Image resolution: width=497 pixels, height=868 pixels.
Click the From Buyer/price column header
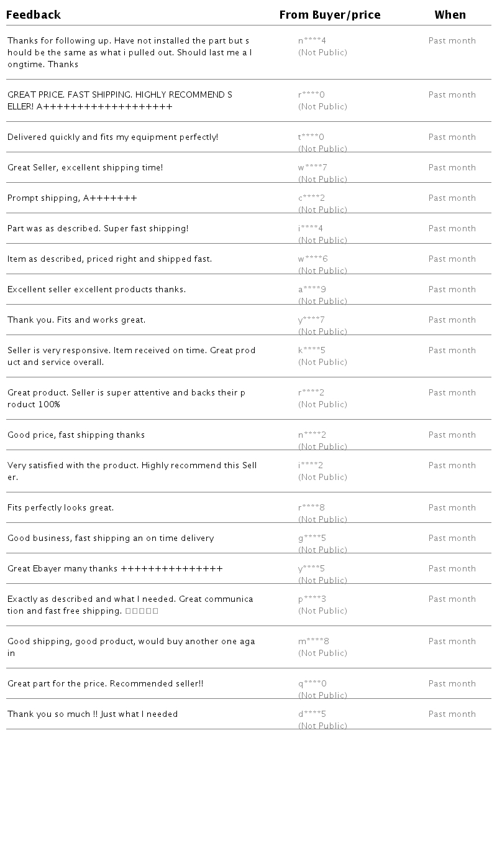(330, 15)
